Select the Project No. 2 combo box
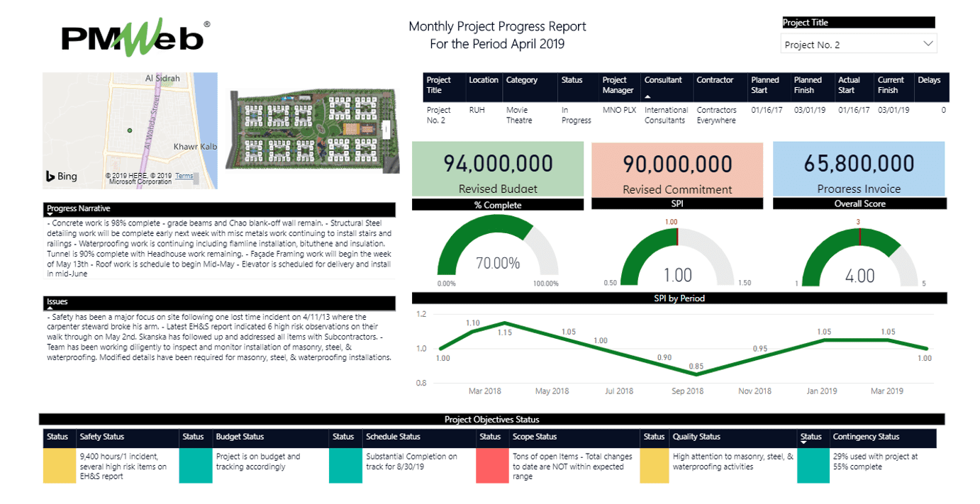This screenshot has width=980, height=504. pos(851,45)
